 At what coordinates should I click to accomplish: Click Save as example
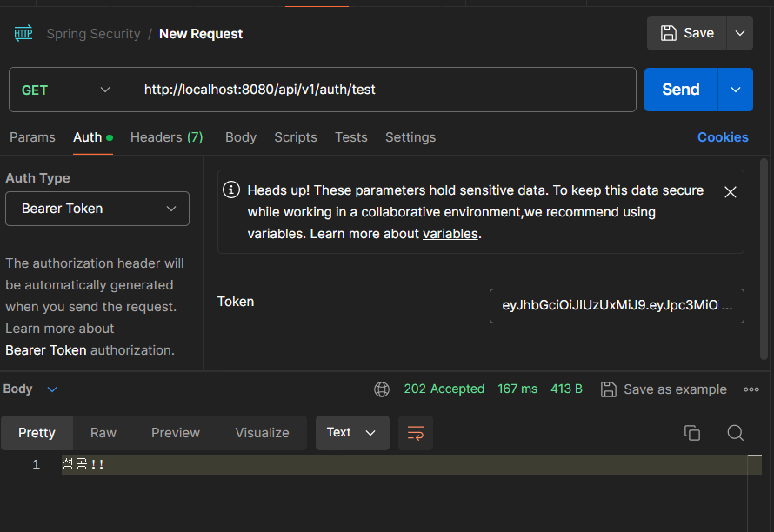[x=664, y=389]
